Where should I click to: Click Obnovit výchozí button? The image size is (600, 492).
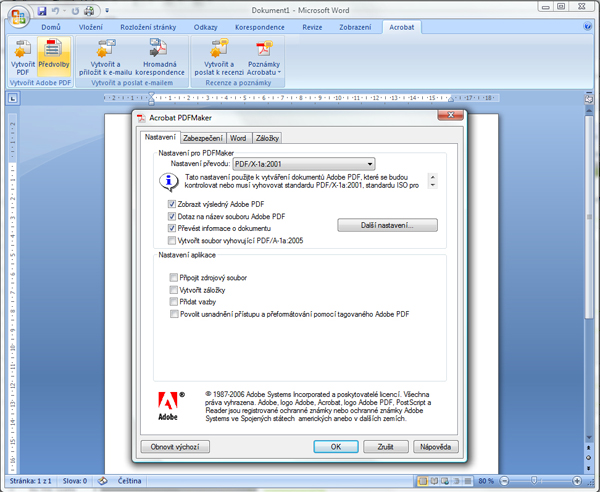pos(175,446)
